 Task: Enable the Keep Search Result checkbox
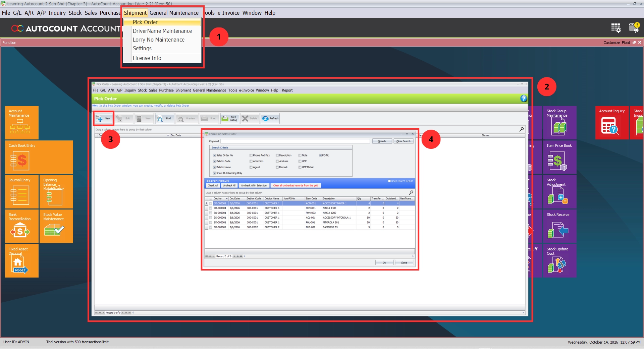[x=389, y=181]
